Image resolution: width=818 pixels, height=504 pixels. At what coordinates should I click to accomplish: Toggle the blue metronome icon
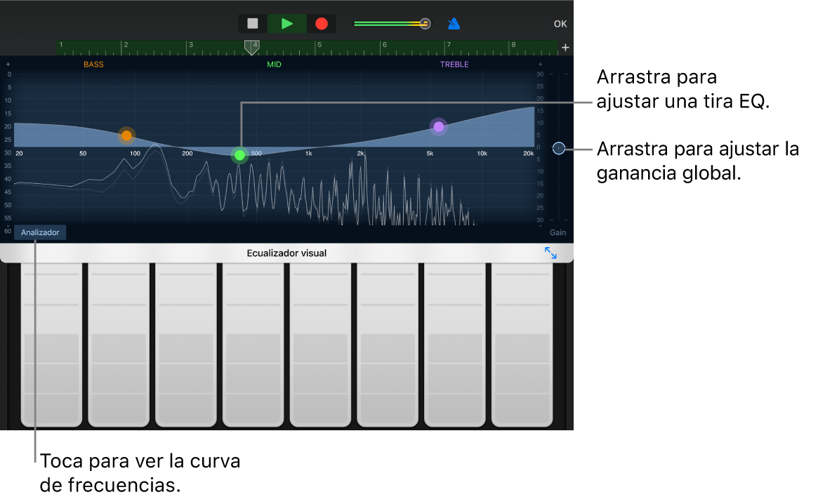454,24
